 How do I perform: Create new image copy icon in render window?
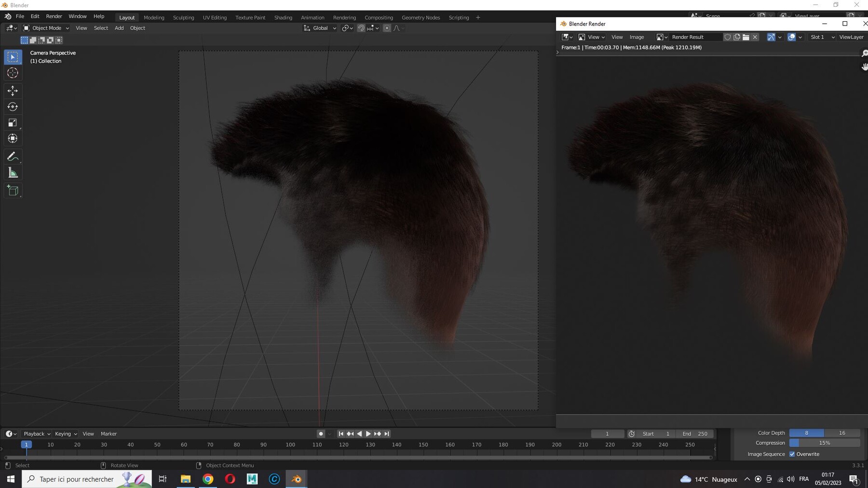[737, 37]
